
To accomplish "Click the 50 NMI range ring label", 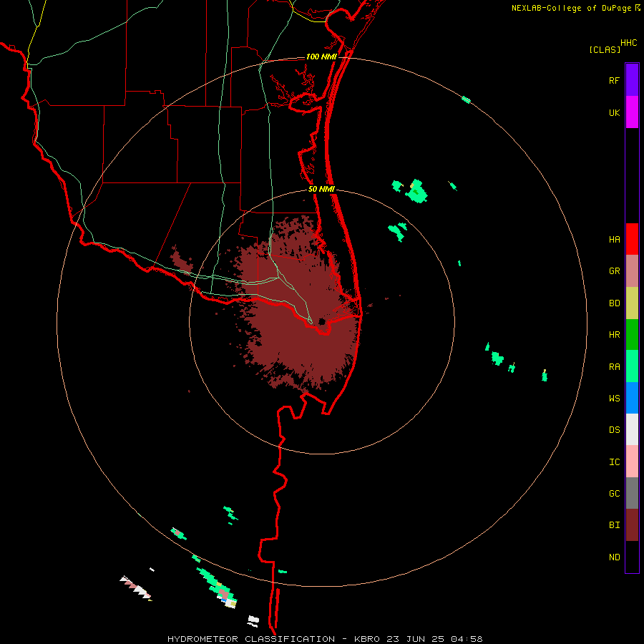I will [321, 189].
